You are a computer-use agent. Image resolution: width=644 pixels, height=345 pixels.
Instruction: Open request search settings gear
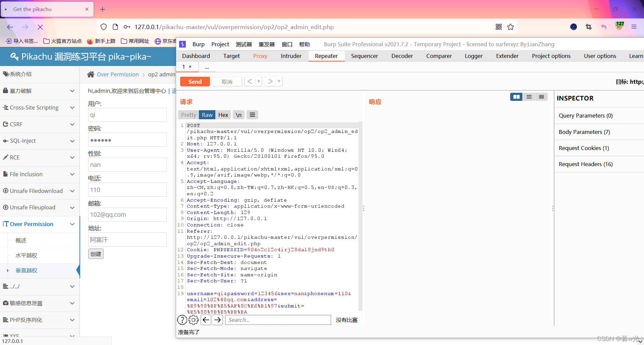(194, 320)
